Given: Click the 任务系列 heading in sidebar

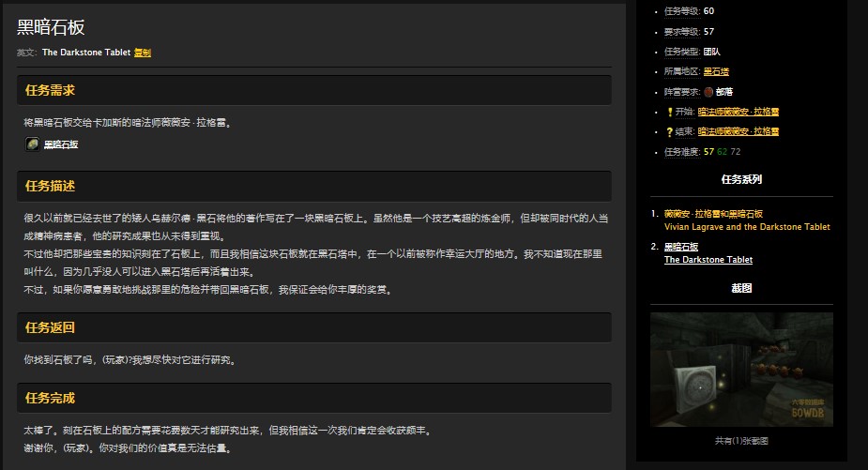Looking at the screenshot, I should [x=741, y=179].
